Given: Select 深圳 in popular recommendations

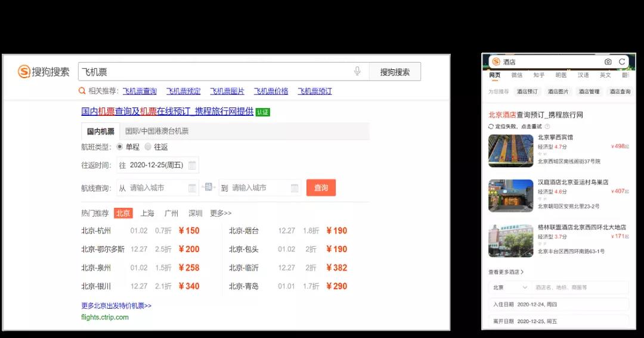Looking at the screenshot, I should tap(196, 213).
